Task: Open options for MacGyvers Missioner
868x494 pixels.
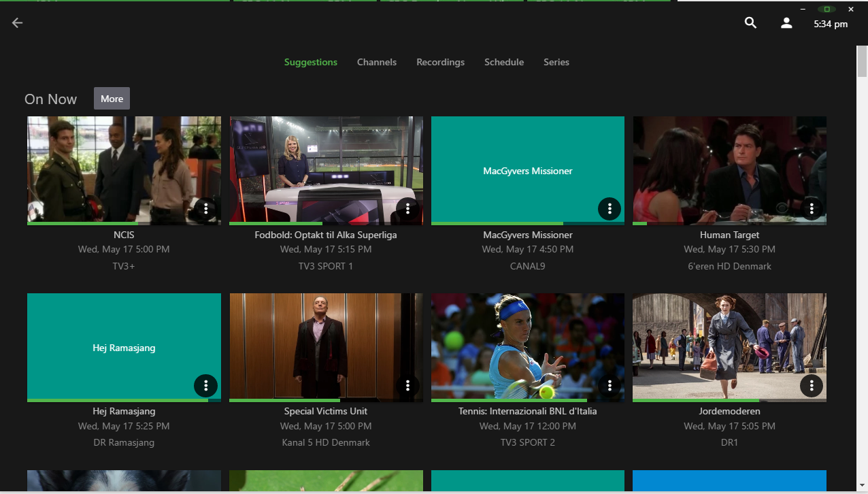Action: pyautogui.click(x=610, y=209)
